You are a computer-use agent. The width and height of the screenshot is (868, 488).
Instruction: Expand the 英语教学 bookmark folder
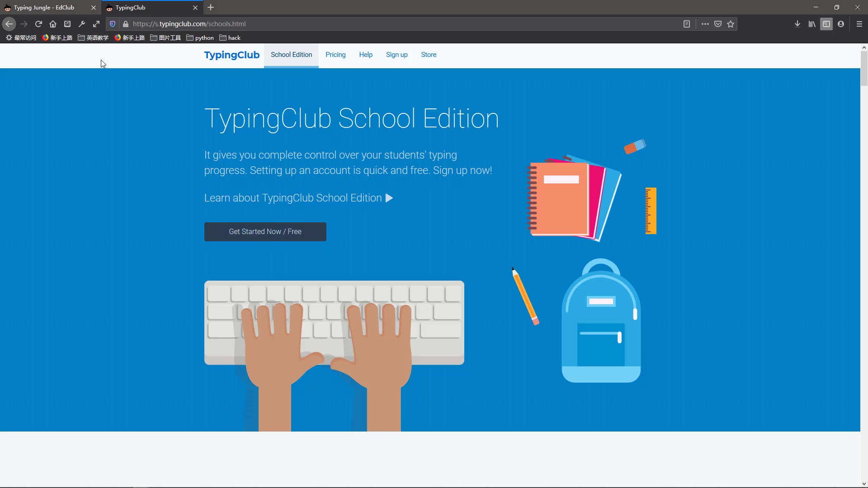(93, 38)
